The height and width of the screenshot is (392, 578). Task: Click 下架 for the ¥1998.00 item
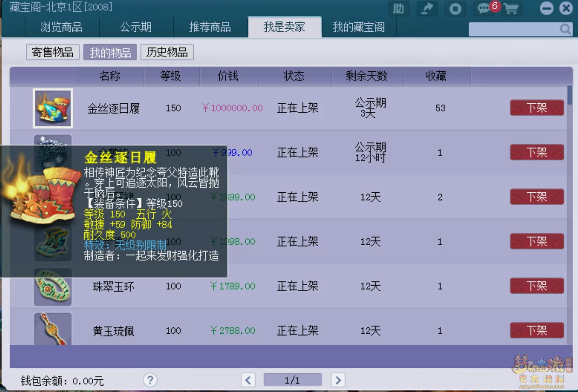pos(537,241)
